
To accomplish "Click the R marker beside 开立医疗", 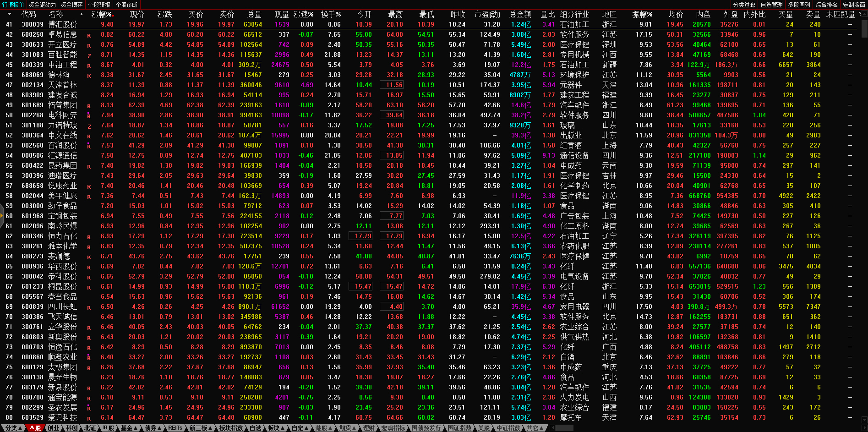I will coord(89,45).
